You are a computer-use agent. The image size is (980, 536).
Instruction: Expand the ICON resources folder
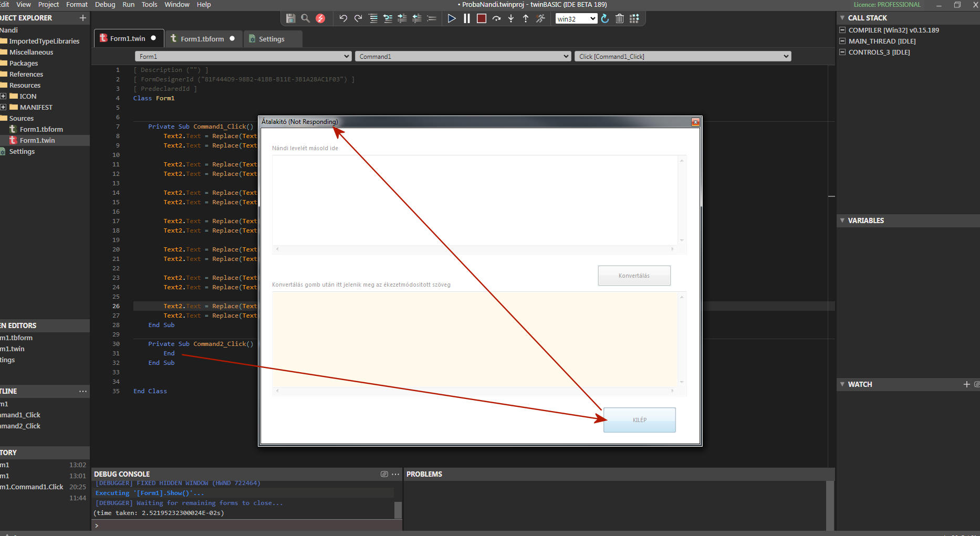click(3, 96)
